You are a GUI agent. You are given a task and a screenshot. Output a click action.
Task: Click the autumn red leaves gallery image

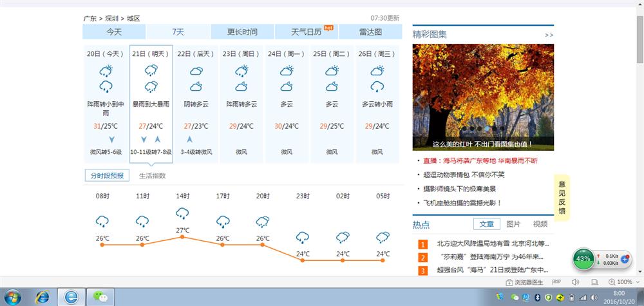[483, 97]
